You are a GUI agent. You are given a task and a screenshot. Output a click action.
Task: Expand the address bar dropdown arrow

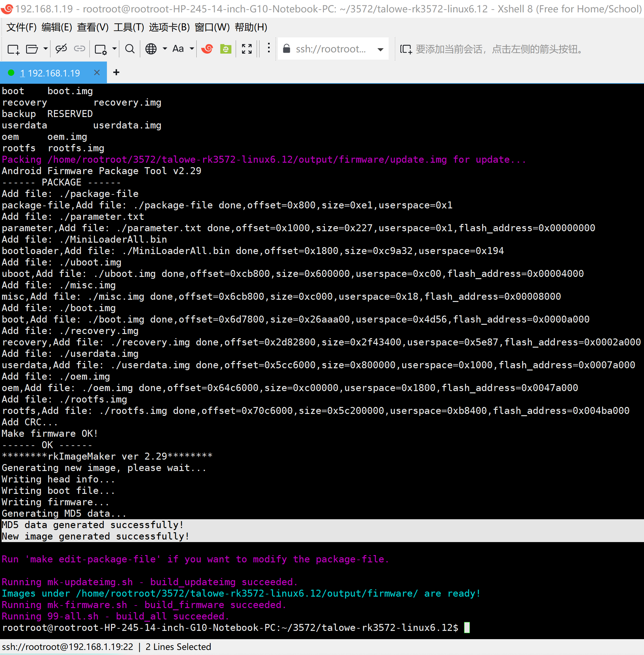pos(380,49)
